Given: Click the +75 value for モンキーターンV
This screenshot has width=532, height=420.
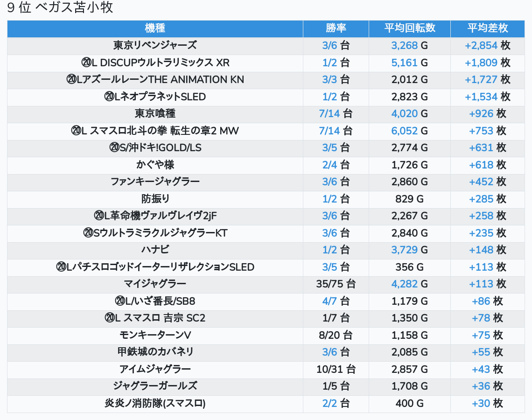Looking at the screenshot, I should click(x=481, y=336).
